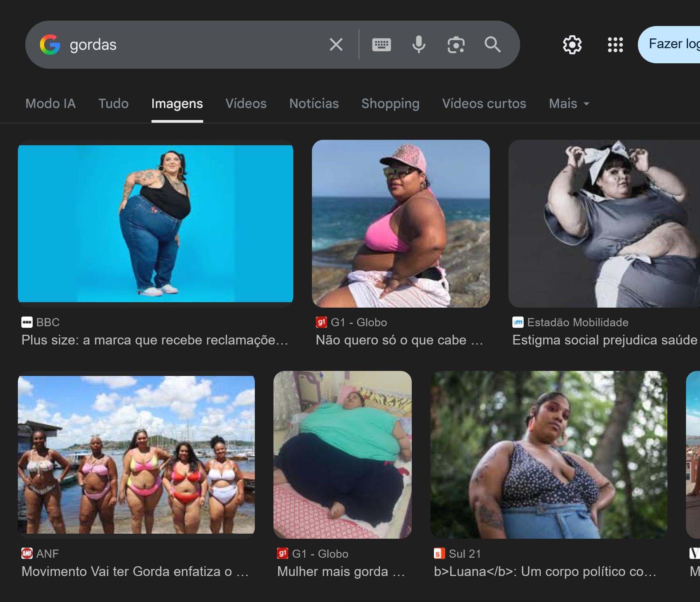Viewport: 700px width, 602px height.
Task: Open the Notícias tab
Action: [x=314, y=104]
